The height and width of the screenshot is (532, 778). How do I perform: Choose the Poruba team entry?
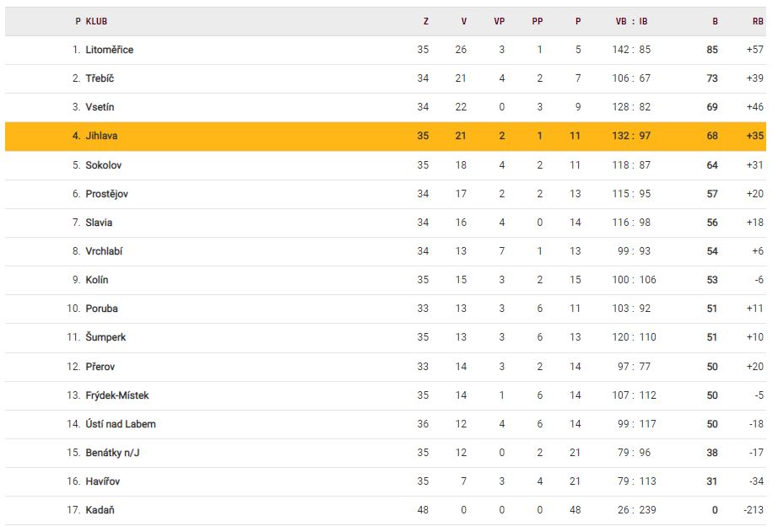(101, 309)
